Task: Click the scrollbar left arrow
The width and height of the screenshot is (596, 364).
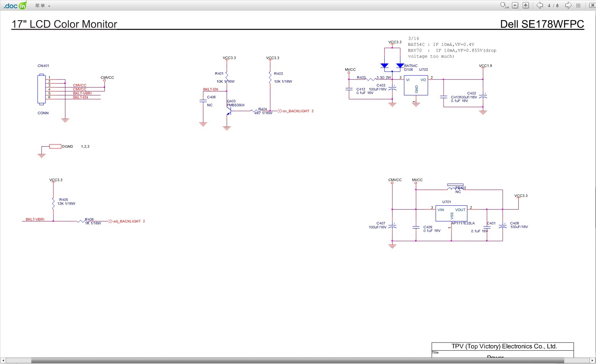Action: point(3,360)
